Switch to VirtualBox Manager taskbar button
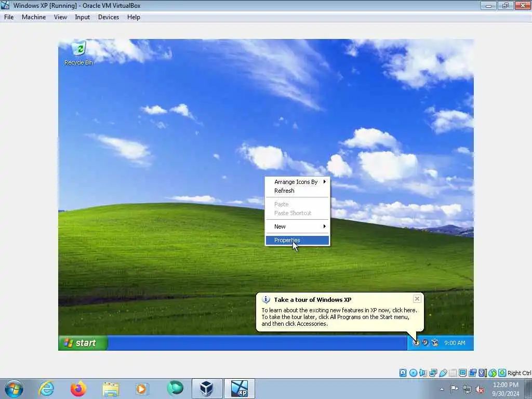The image size is (532, 399). pyautogui.click(x=207, y=389)
